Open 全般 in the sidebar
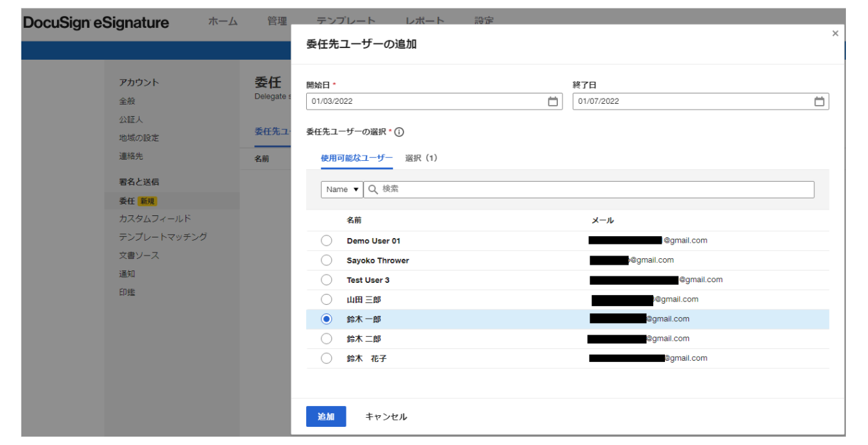 (x=127, y=101)
